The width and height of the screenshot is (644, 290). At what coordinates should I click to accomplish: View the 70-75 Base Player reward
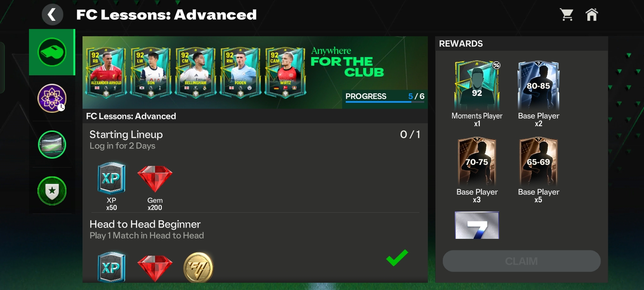(x=477, y=162)
